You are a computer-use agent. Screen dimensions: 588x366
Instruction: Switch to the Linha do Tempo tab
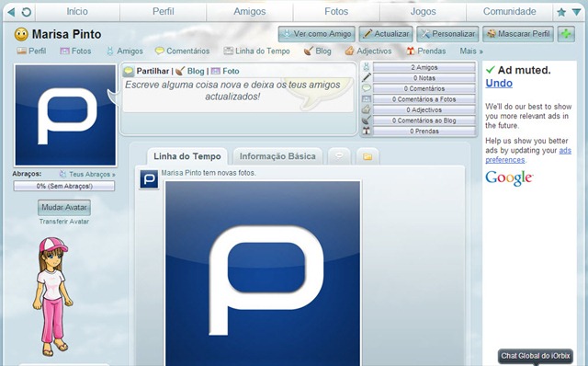tap(187, 156)
